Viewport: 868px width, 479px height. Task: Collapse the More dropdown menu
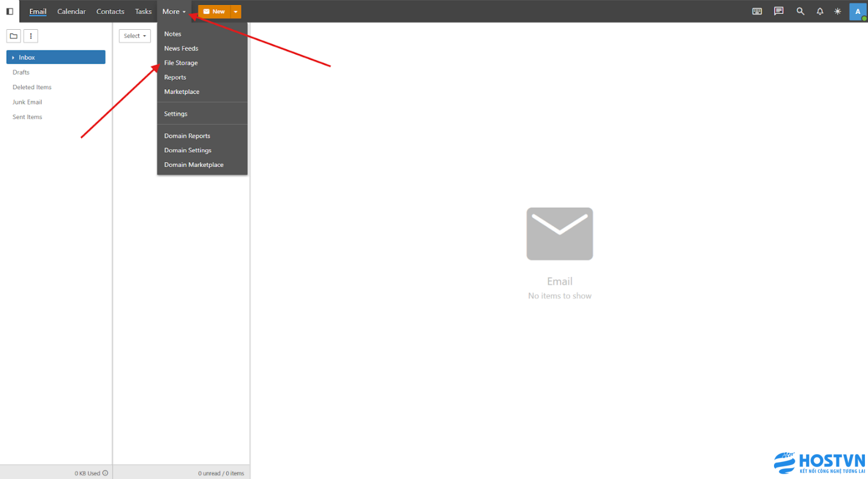[x=174, y=12]
